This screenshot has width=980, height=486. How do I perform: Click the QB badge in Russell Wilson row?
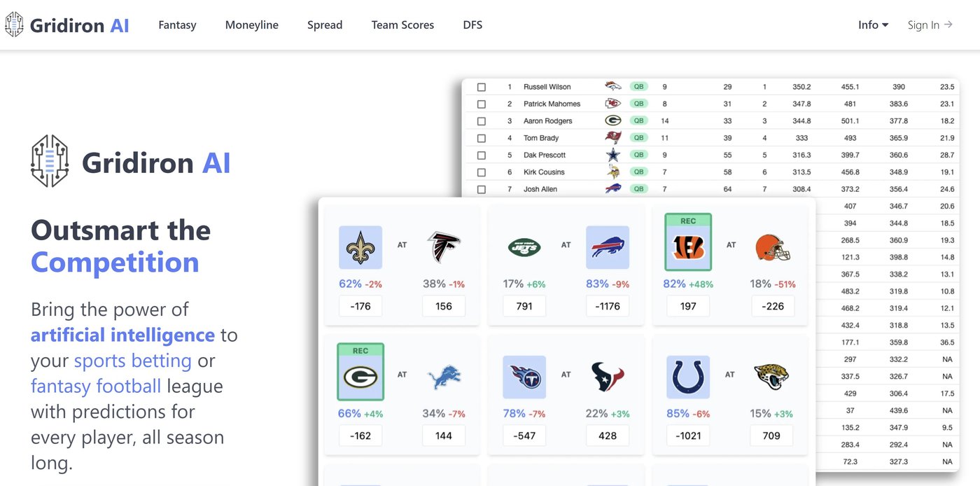pyautogui.click(x=638, y=87)
